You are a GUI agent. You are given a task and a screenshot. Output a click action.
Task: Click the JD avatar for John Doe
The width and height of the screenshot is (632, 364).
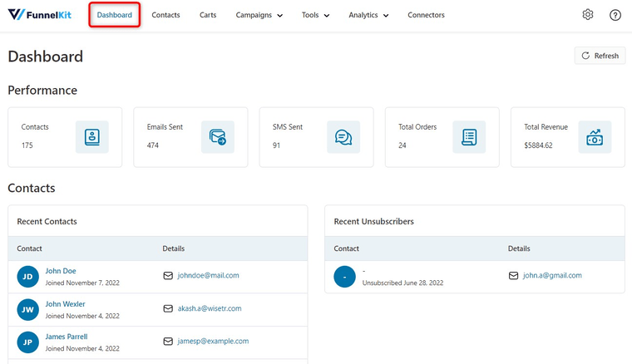[x=27, y=277]
